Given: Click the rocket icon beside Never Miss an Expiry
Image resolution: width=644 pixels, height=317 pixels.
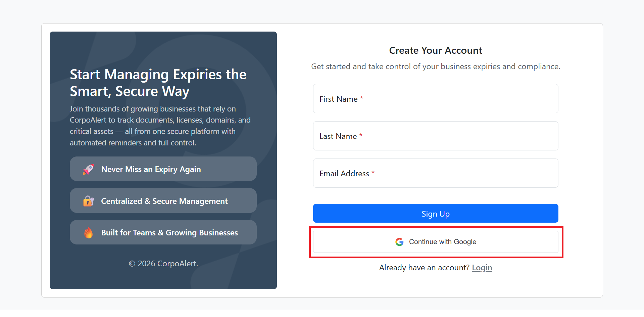Looking at the screenshot, I should [x=88, y=169].
